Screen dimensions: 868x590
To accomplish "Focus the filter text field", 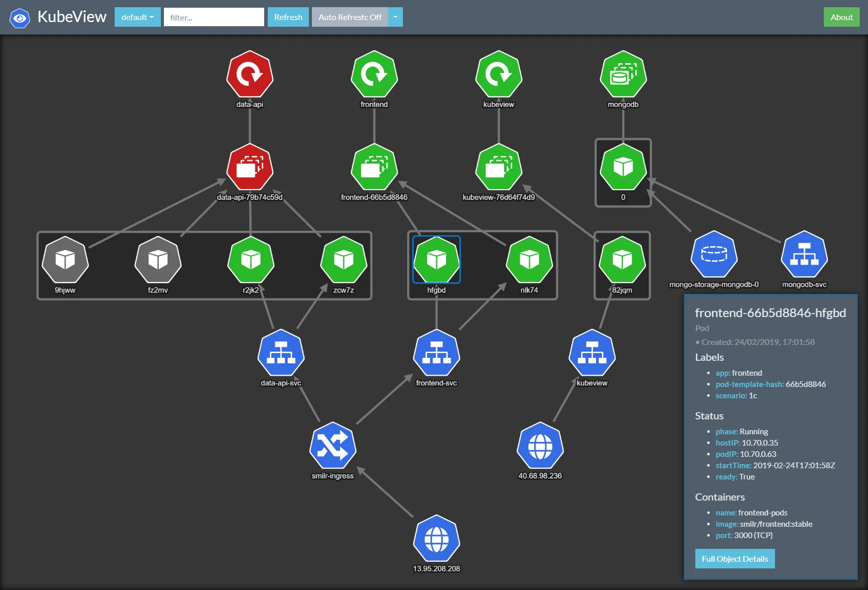I will (x=214, y=17).
